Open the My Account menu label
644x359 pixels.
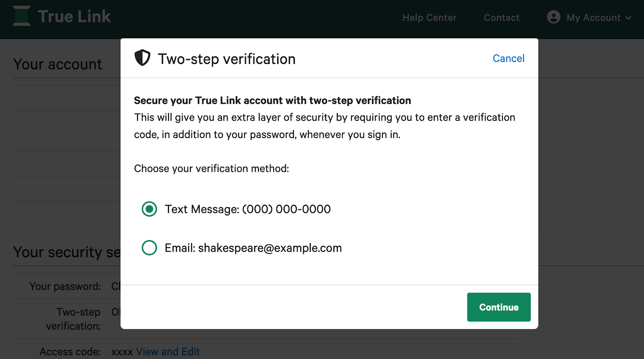coord(593,18)
